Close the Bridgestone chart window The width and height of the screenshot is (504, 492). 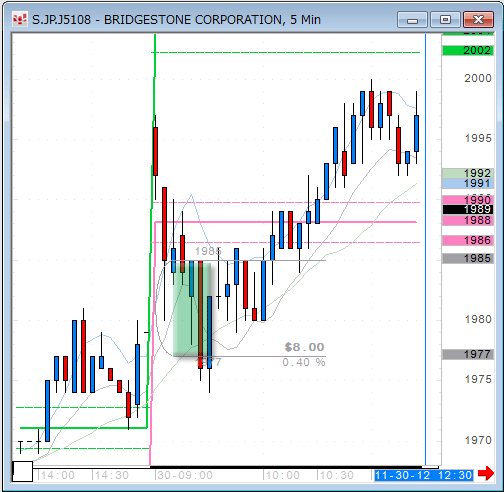(478, 20)
